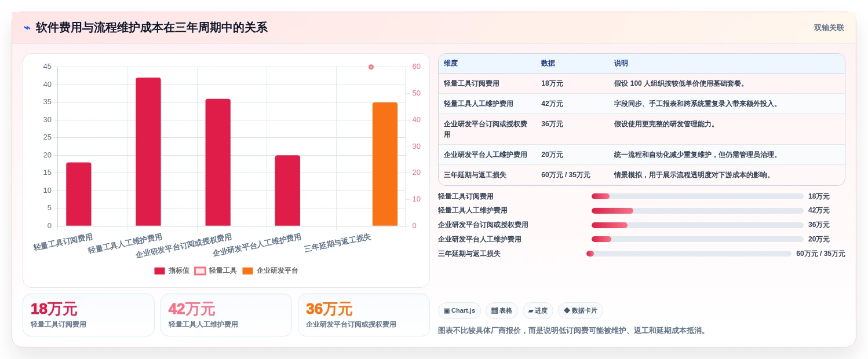The width and height of the screenshot is (868, 359).
Task: Click the 企业研发平台订阅或授权费用 chart bar
Action: pos(218,162)
